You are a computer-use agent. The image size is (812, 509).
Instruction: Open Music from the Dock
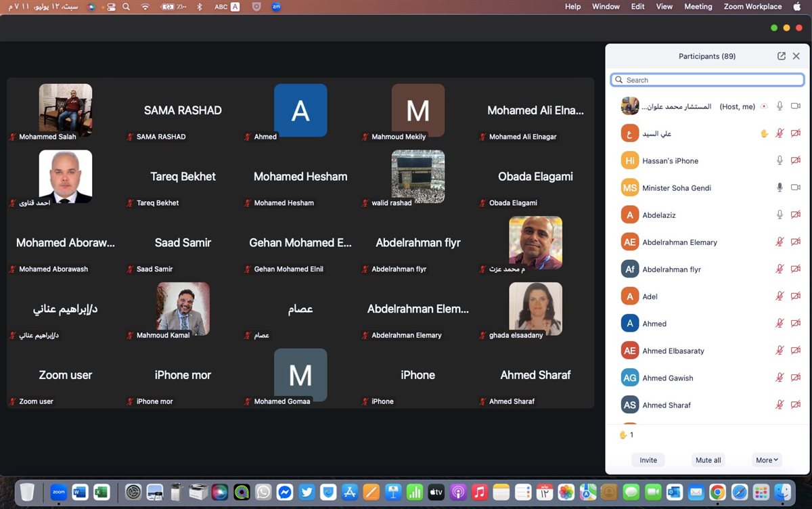tap(479, 492)
